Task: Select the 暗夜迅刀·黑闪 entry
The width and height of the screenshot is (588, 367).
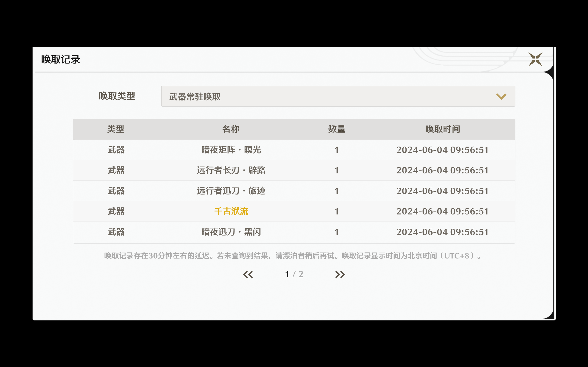Action: point(231,232)
